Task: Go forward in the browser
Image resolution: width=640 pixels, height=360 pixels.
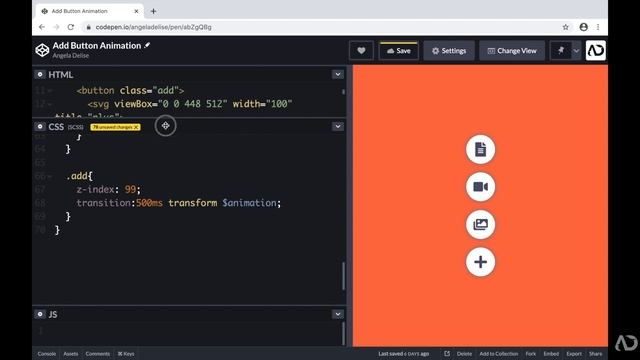Action: [56, 27]
